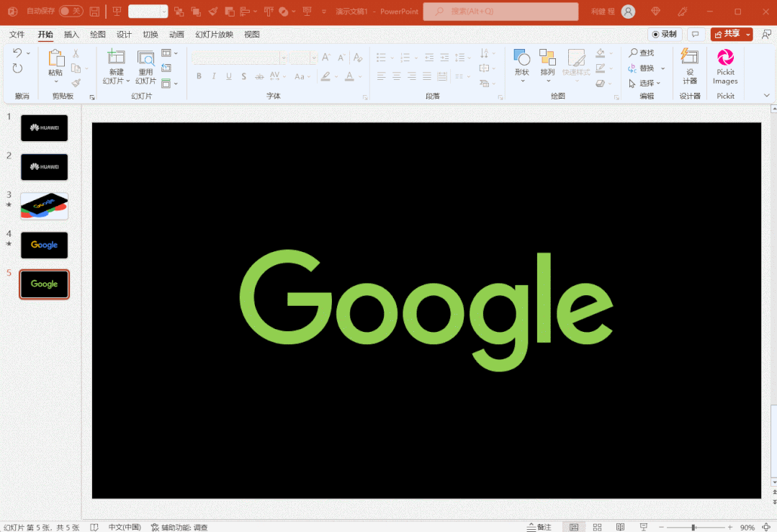Toggle center text alignment
Image resolution: width=777 pixels, height=532 pixels.
pyautogui.click(x=397, y=76)
